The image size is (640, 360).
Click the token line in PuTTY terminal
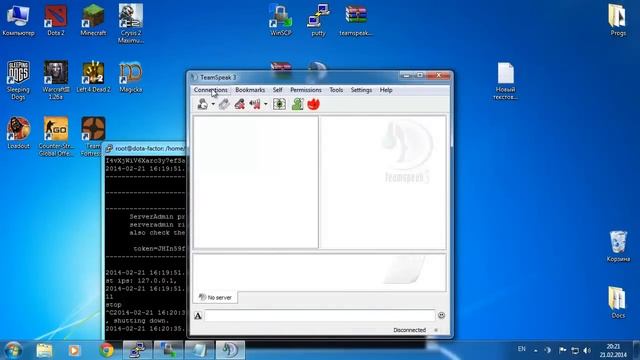coord(159,248)
